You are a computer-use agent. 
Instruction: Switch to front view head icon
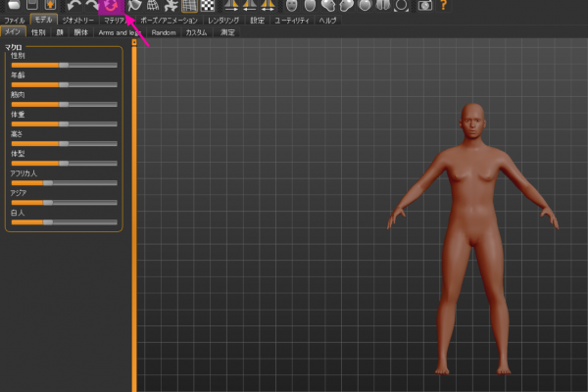[291, 5]
